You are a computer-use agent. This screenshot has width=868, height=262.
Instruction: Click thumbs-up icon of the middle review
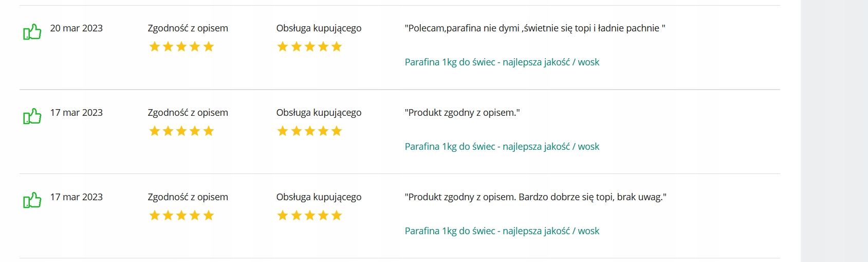coord(32,116)
